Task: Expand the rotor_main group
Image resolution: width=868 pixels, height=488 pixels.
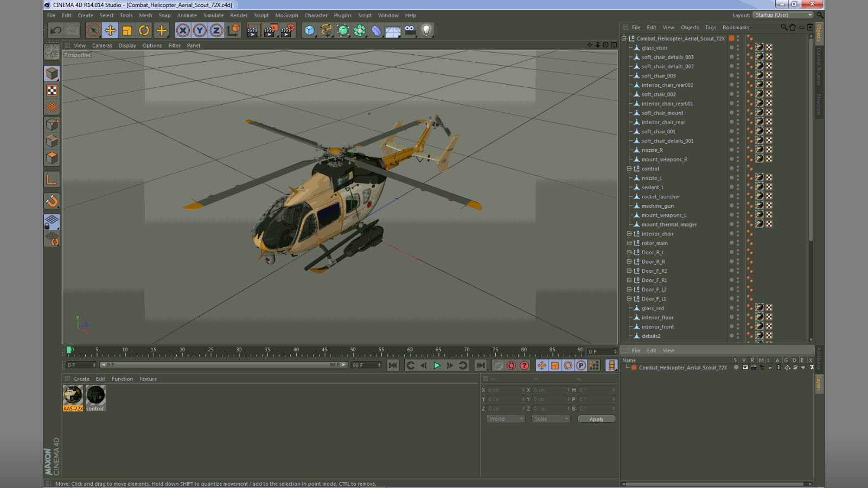Action: click(629, 243)
